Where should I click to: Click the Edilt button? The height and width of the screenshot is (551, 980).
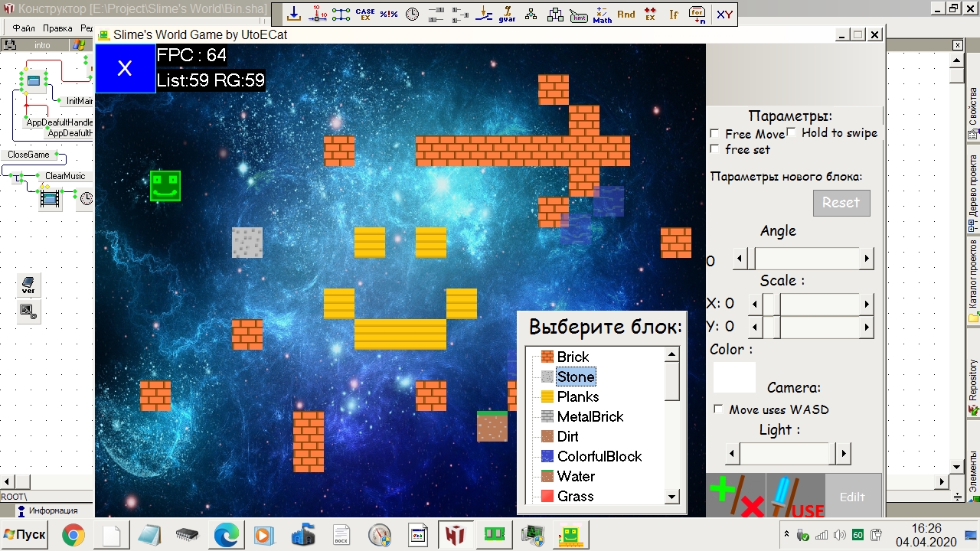point(853,496)
